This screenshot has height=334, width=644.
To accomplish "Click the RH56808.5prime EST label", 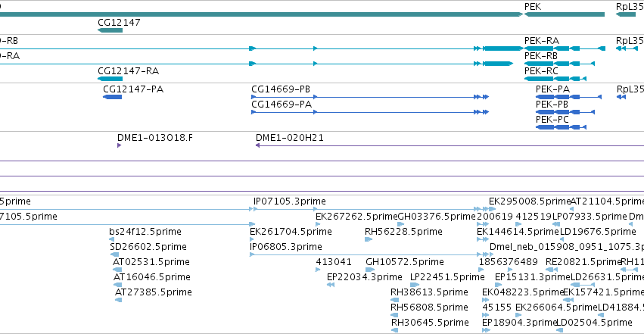I will [429, 307].
